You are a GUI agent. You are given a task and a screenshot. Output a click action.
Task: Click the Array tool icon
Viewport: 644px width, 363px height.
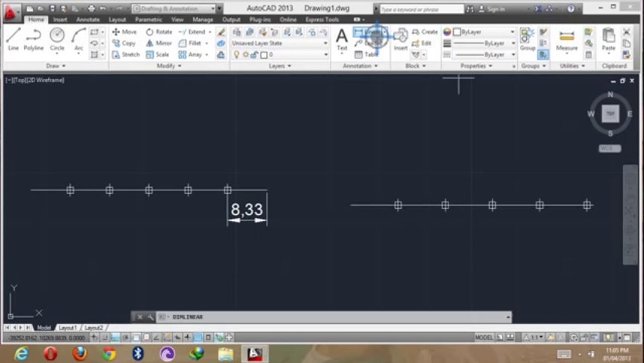pyautogui.click(x=182, y=54)
